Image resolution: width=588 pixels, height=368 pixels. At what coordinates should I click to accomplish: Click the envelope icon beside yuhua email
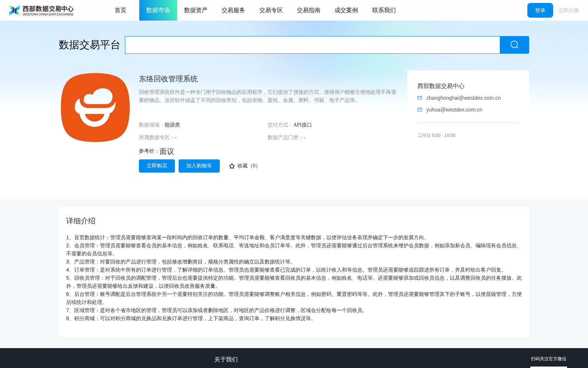point(420,110)
